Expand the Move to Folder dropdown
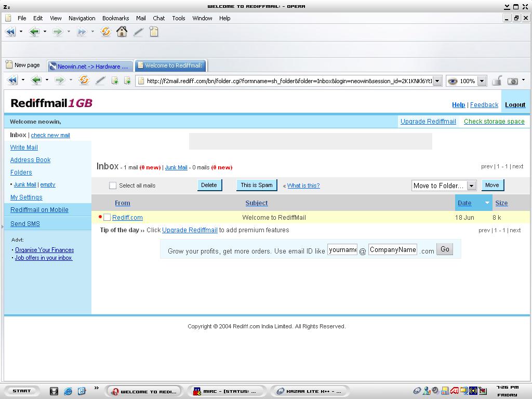Image resolution: width=532 pixels, height=399 pixels. pyautogui.click(x=471, y=185)
